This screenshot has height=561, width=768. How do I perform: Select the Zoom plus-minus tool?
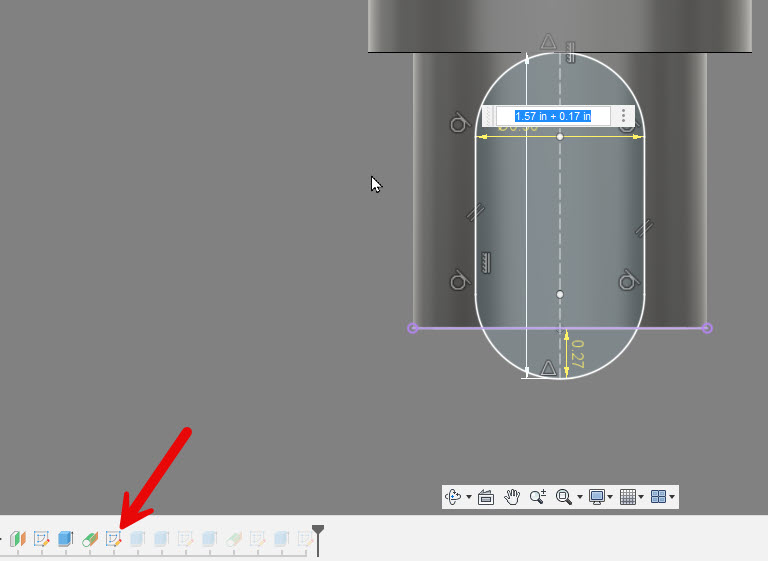point(538,497)
